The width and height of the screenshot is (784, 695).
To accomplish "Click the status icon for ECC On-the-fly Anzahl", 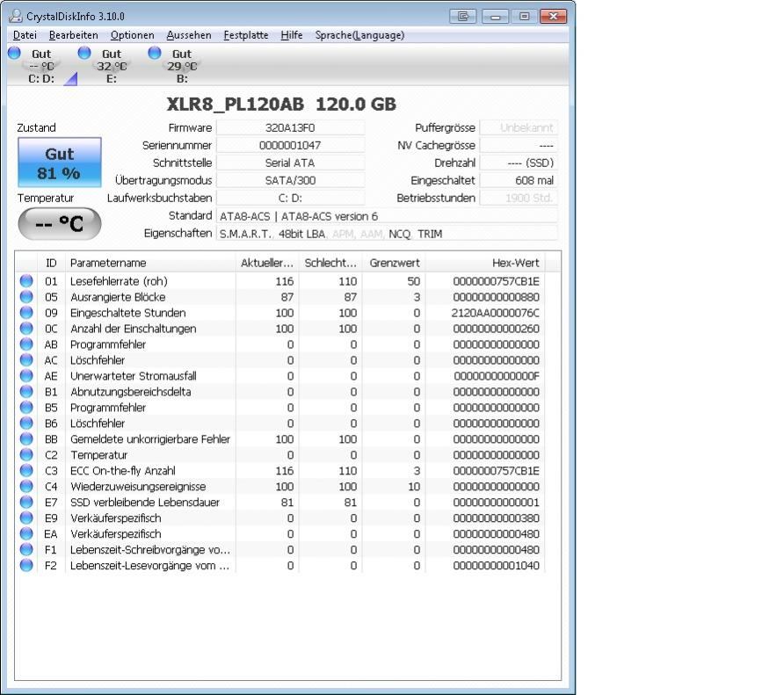I will (26, 470).
